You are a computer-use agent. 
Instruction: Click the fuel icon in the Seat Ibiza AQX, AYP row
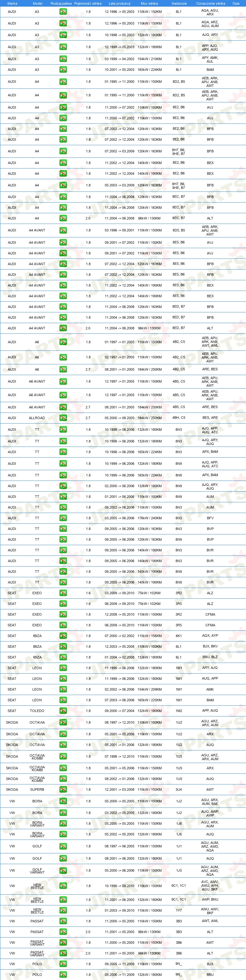tap(63, 636)
